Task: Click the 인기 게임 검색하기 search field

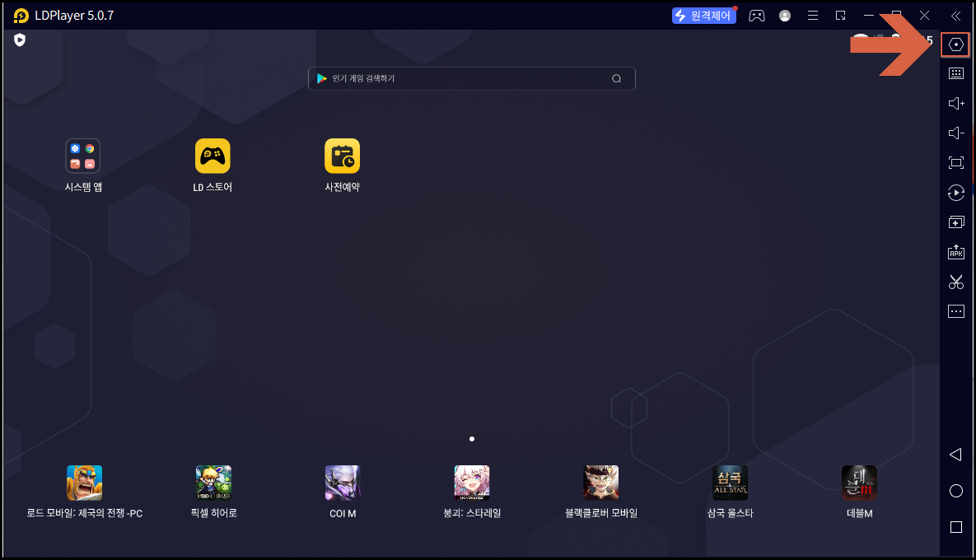Action: [x=471, y=78]
